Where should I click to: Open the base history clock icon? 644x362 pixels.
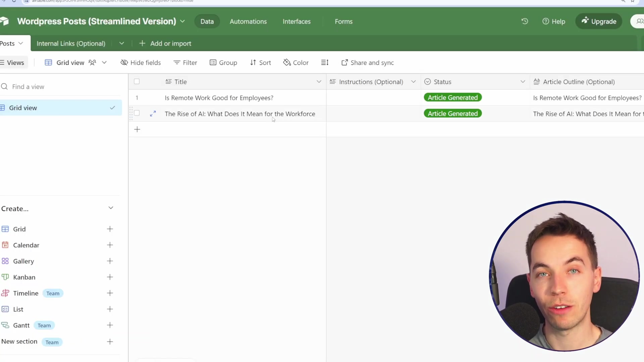pos(525,21)
